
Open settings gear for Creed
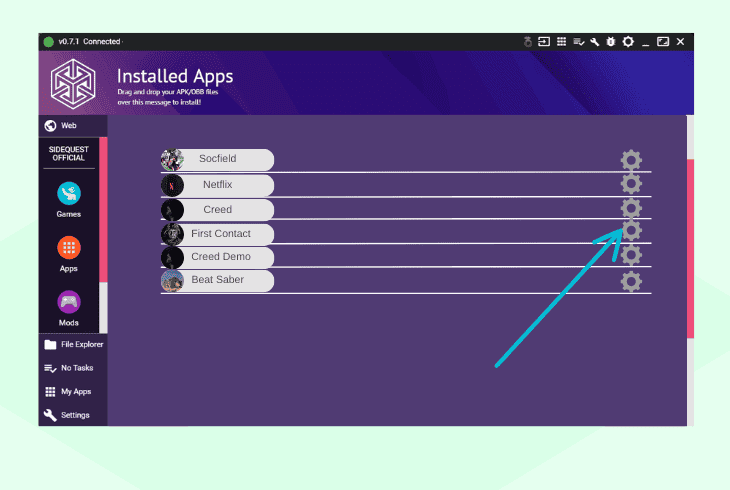click(631, 208)
